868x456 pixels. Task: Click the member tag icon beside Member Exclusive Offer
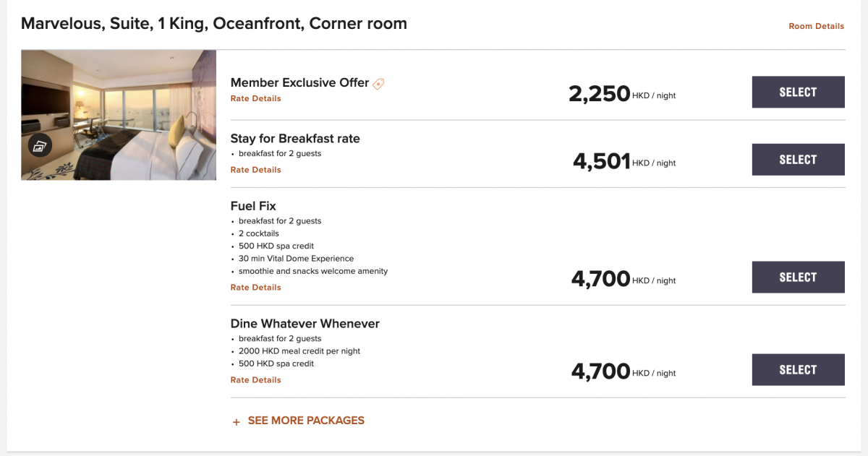click(x=378, y=84)
